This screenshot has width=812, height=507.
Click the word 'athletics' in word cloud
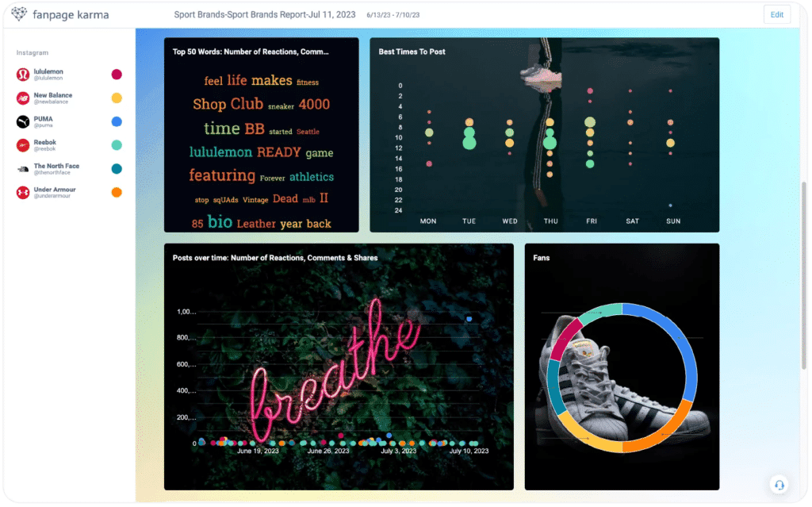pos(311,177)
